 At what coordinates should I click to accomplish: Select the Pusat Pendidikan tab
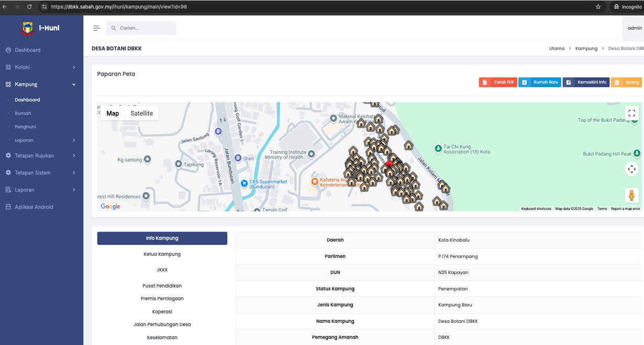(162, 286)
